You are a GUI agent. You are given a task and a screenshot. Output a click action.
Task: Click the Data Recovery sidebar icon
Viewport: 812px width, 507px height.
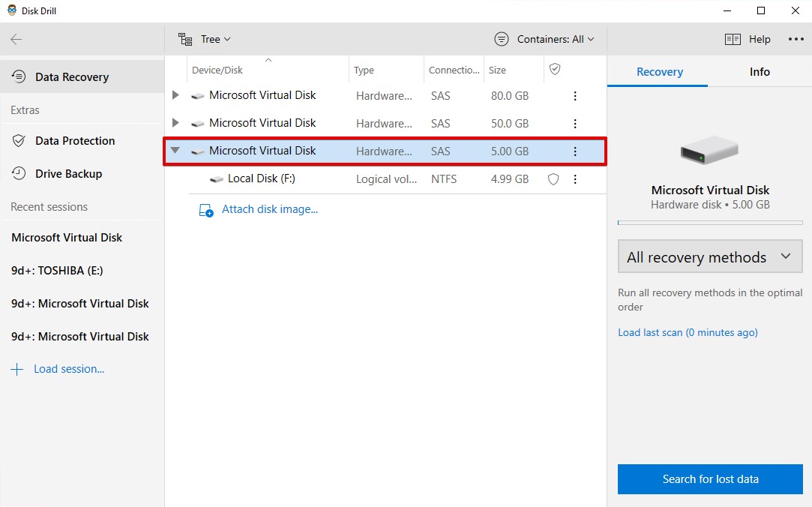click(19, 76)
